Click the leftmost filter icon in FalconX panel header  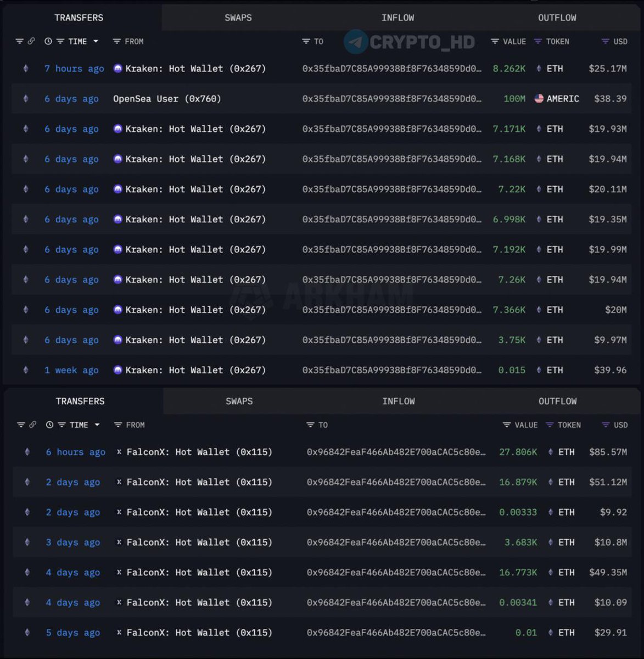click(21, 425)
